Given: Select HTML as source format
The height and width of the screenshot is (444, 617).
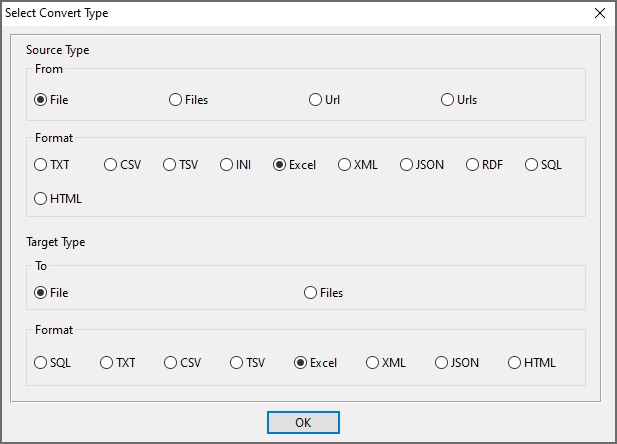Looking at the screenshot, I should coord(41,199).
